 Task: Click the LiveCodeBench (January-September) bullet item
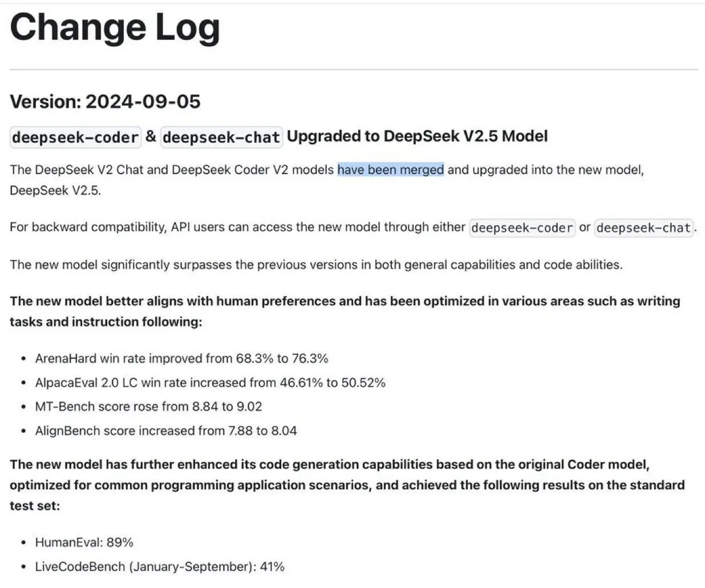pos(160,567)
